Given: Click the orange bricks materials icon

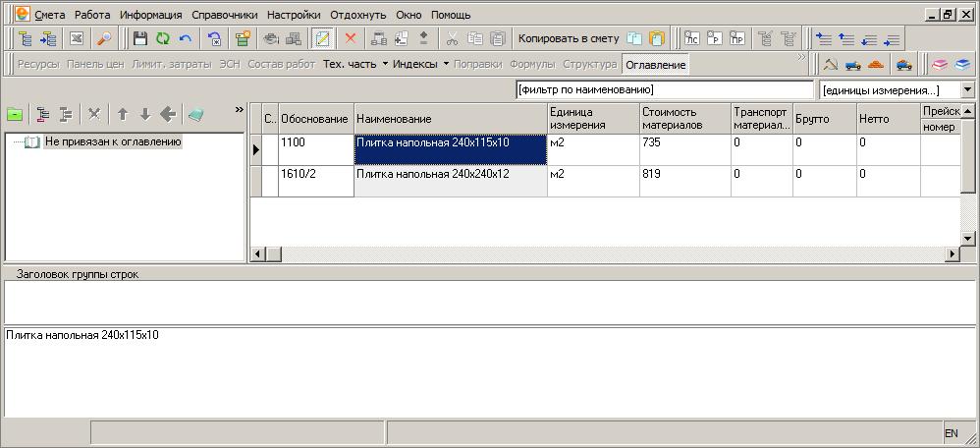Looking at the screenshot, I should tap(876, 64).
